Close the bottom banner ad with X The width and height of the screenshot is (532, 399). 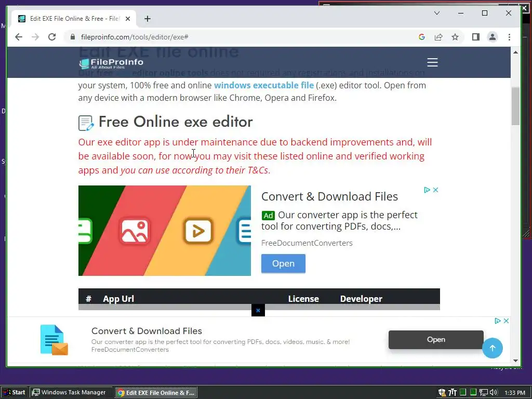pos(506,321)
